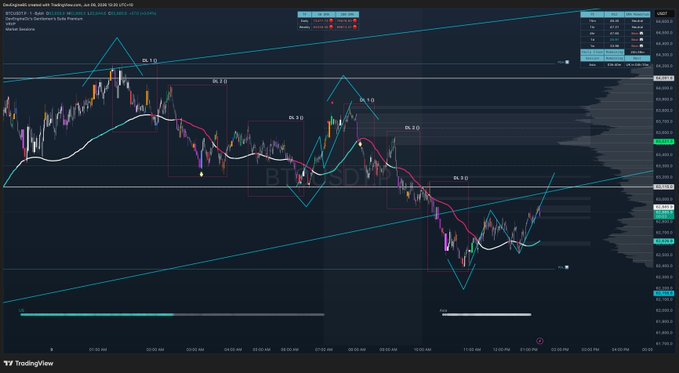The image size is (679, 373).
Task: Click the pink event marker above time axis
Action: click(x=540, y=341)
